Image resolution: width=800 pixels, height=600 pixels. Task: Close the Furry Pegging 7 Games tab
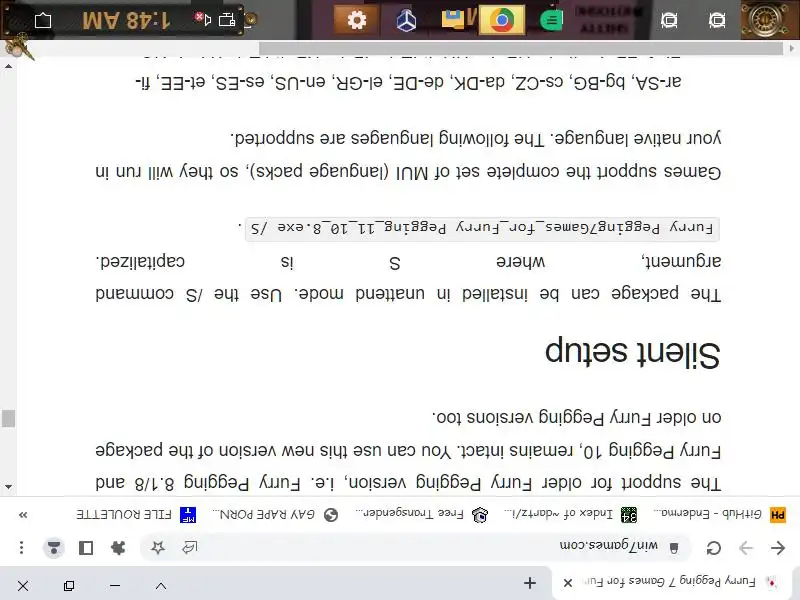click(567, 582)
